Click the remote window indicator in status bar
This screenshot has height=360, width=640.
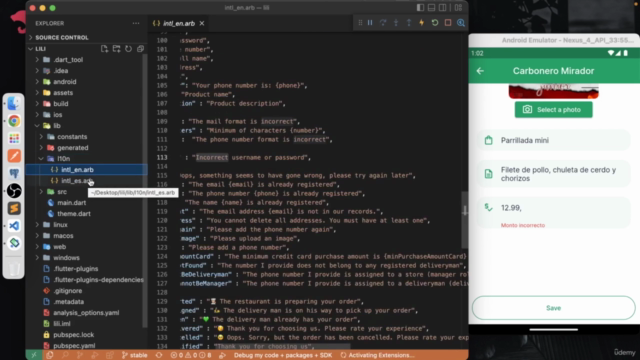point(34,355)
